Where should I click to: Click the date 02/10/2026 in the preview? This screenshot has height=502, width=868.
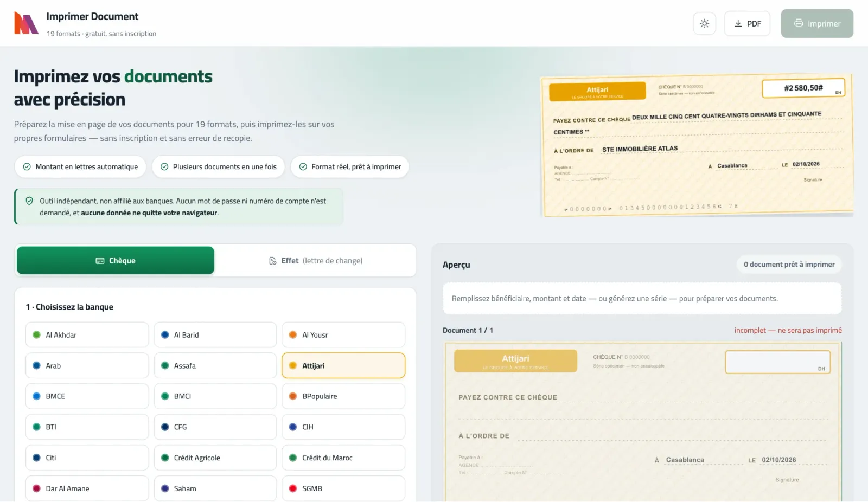[x=779, y=460]
